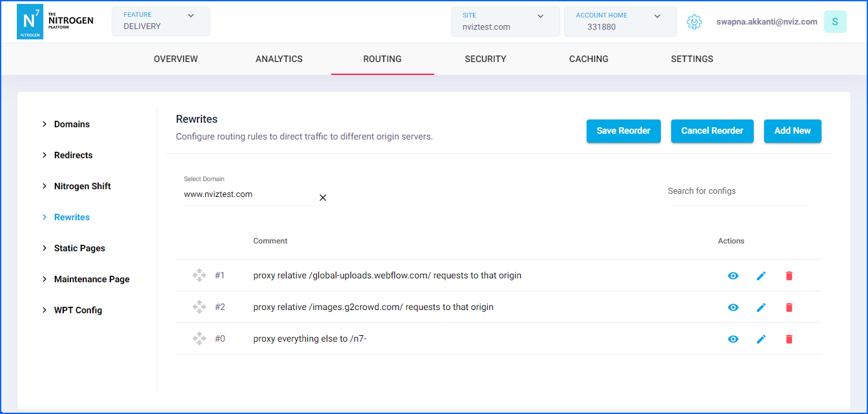Click the Nitrogen N7 logo
868x414 pixels.
click(x=30, y=22)
